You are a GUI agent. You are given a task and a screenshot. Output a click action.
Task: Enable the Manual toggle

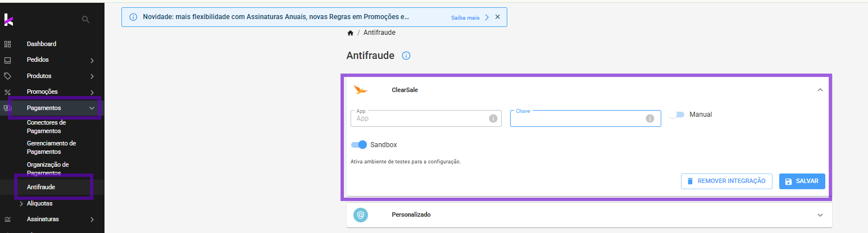[x=677, y=115]
